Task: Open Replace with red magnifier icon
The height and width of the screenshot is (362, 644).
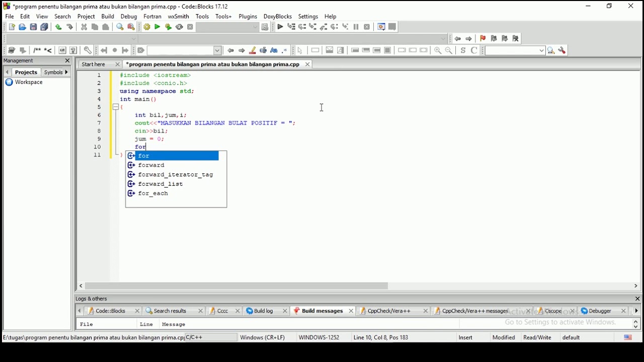Action: click(131, 27)
